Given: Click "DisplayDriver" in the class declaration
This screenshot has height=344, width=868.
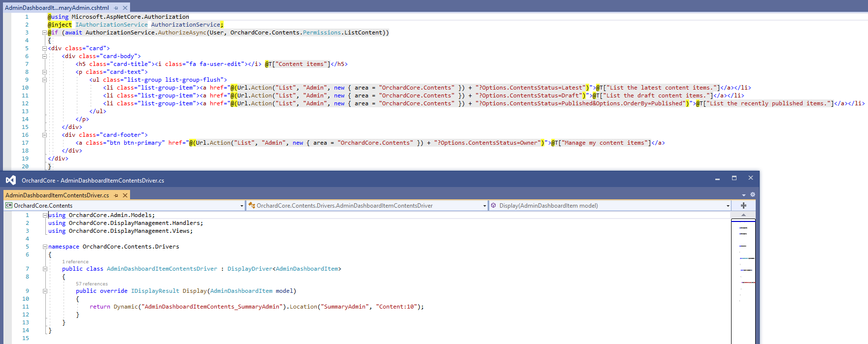Looking at the screenshot, I should point(250,269).
